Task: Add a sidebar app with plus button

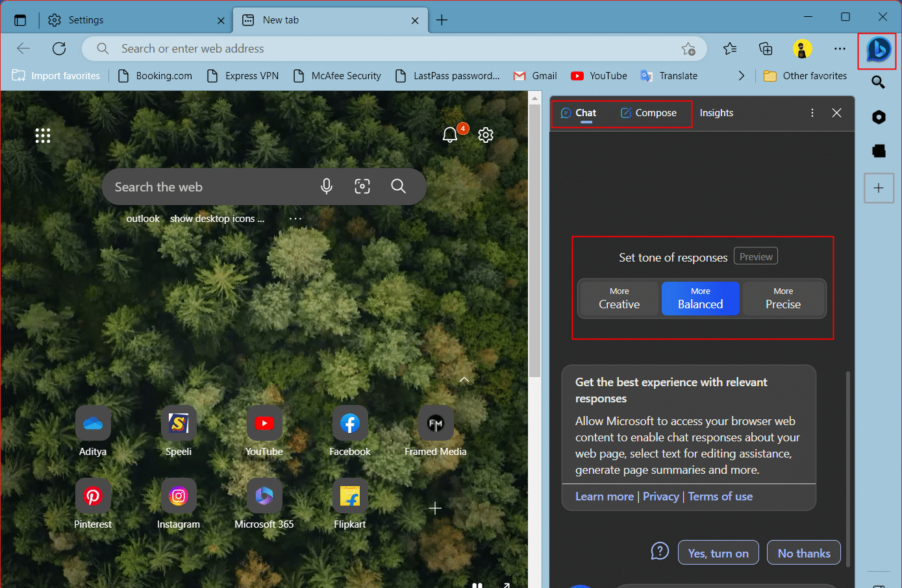Action: (879, 188)
